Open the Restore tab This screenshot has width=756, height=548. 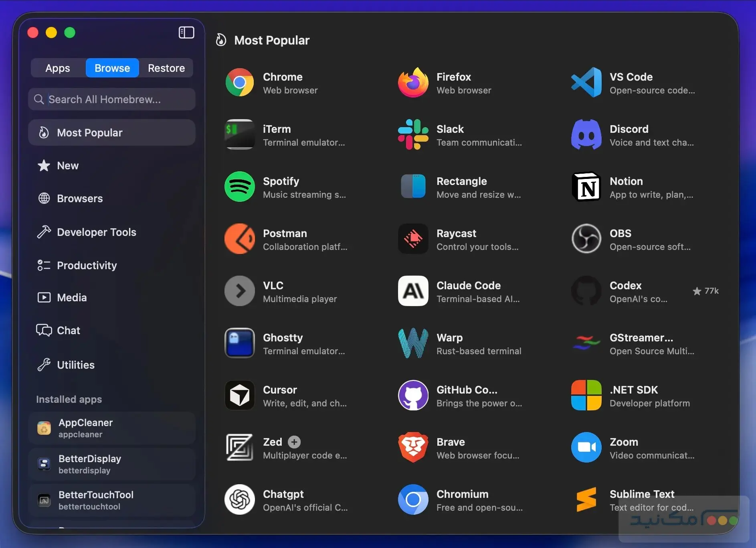click(x=166, y=68)
